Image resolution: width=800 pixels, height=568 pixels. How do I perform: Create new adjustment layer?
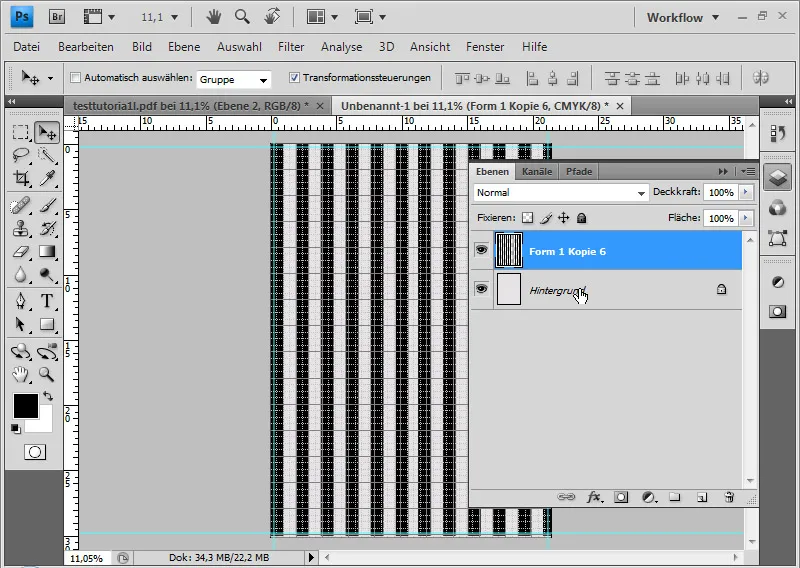click(649, 497)
